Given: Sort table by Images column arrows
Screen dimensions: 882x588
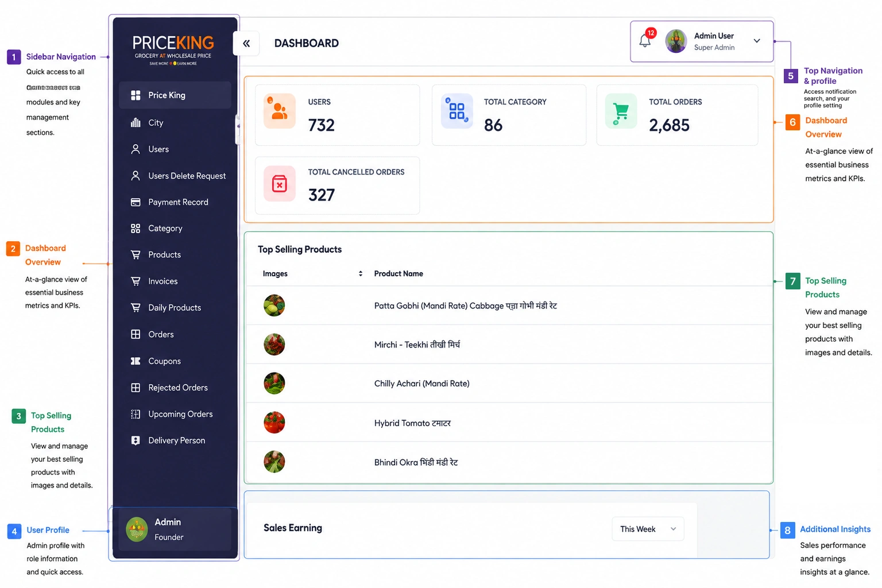Looking at the screenshot, I should pyautogui.click(x=361, y=273).
